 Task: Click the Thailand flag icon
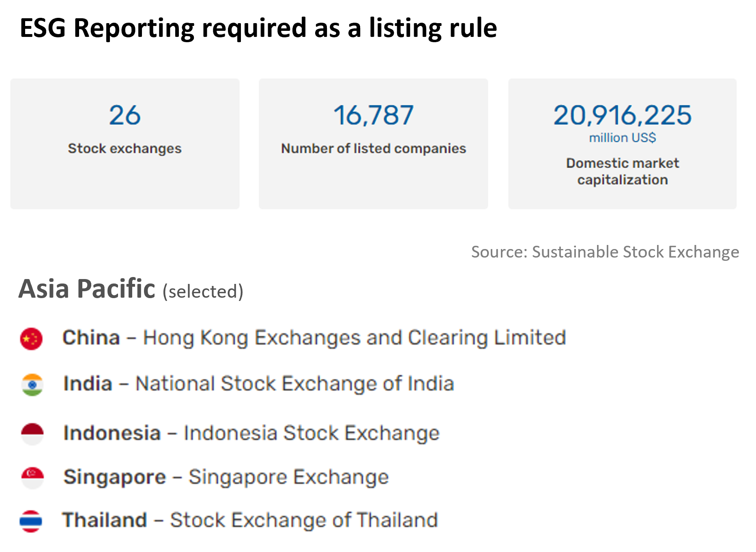coord(31,521)
